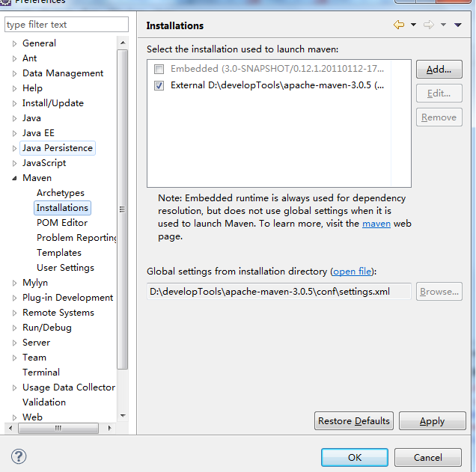
Task: Expand the Plug-in Development node
Action: pos(14,298)
